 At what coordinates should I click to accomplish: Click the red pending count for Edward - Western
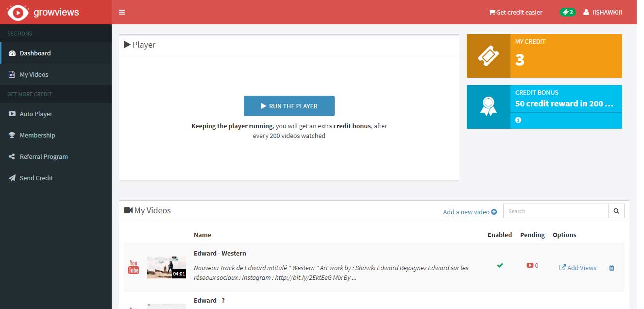coord(532,265)
